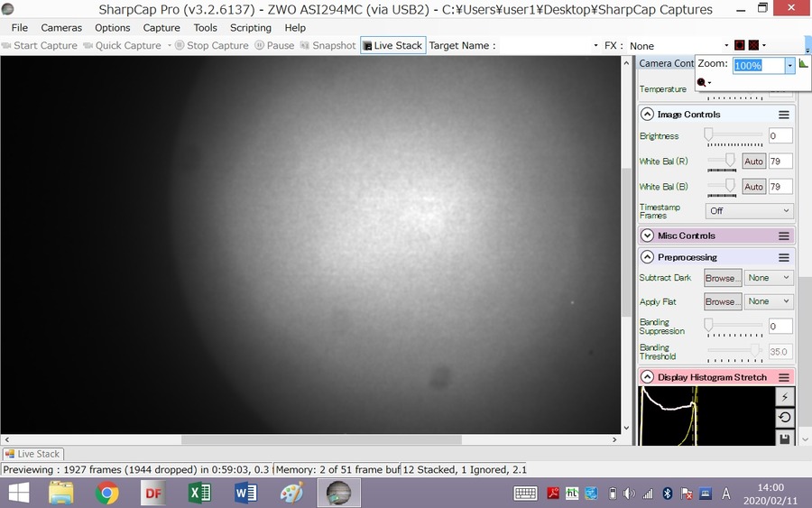Click the horizontal scrollbar under the preview

[321, 439]
